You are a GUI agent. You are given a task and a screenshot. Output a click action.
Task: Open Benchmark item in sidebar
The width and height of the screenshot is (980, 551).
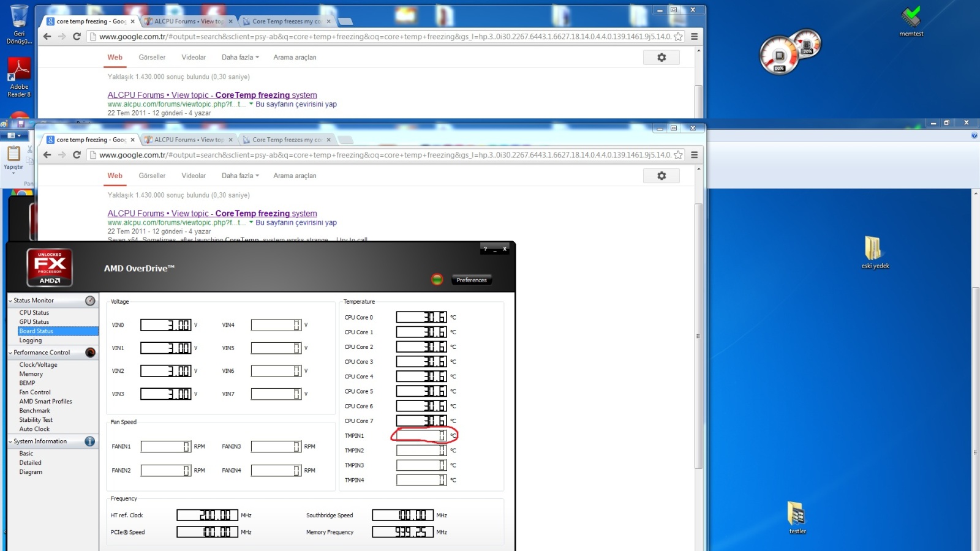pos(34,411)
